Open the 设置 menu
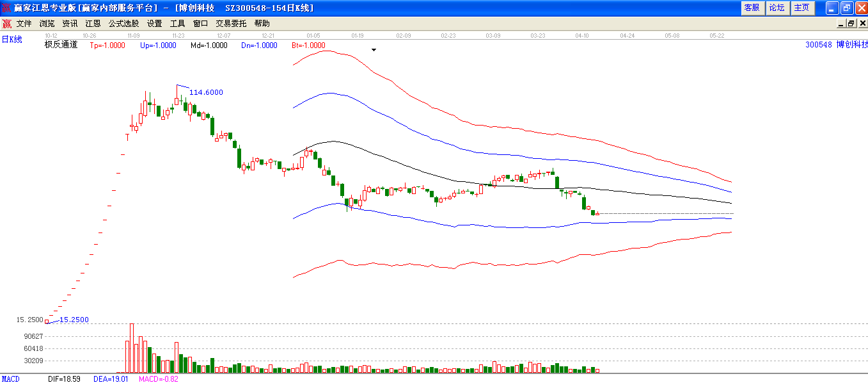Screen dimensions: 868x383 point(154,24)
